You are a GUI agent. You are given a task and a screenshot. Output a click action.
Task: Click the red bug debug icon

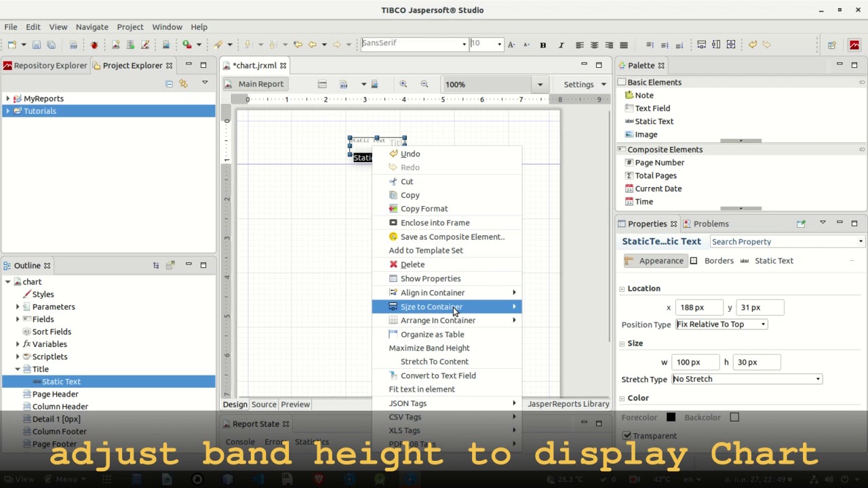(94, 45)
